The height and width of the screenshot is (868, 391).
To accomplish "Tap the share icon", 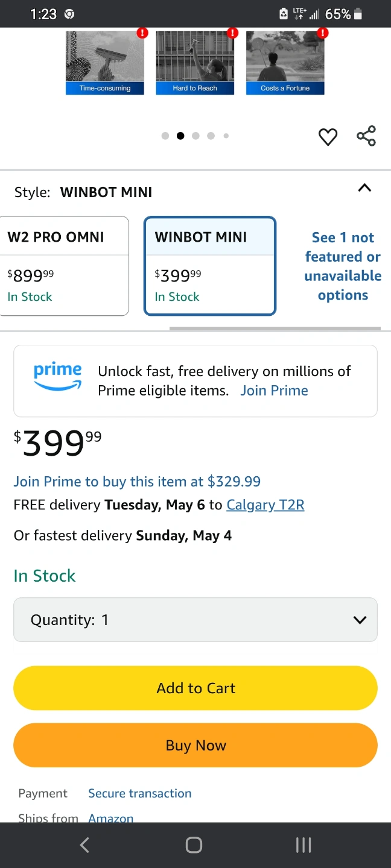I will pos(366,136).
